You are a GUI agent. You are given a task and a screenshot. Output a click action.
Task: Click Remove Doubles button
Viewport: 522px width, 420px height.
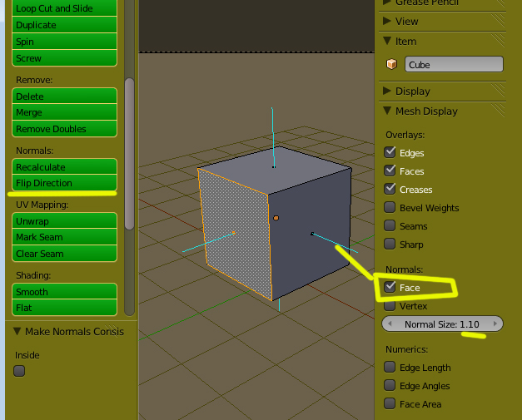coord(64,129)
